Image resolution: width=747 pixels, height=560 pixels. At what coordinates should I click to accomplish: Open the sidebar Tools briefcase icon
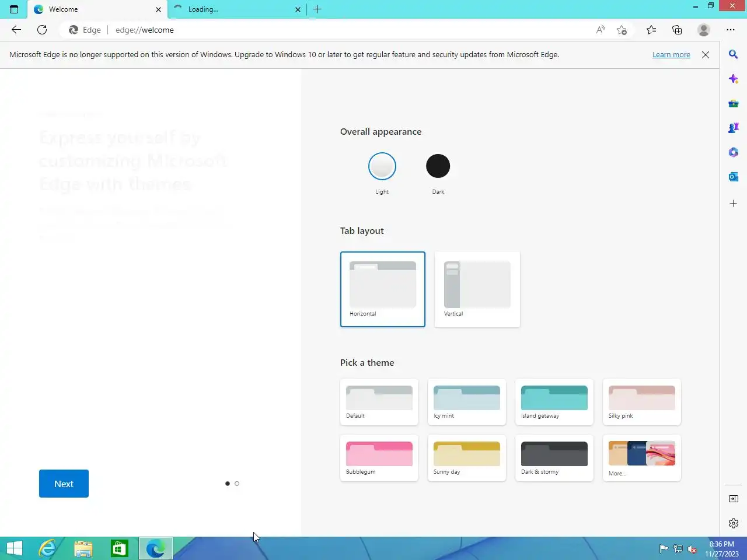(x=734, y=103)
